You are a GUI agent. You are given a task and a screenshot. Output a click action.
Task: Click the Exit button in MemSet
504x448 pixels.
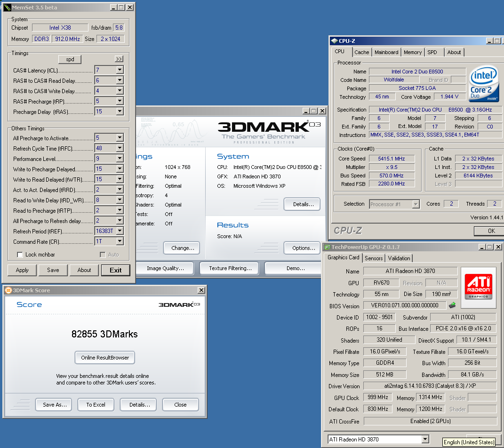tap(116, 270)
